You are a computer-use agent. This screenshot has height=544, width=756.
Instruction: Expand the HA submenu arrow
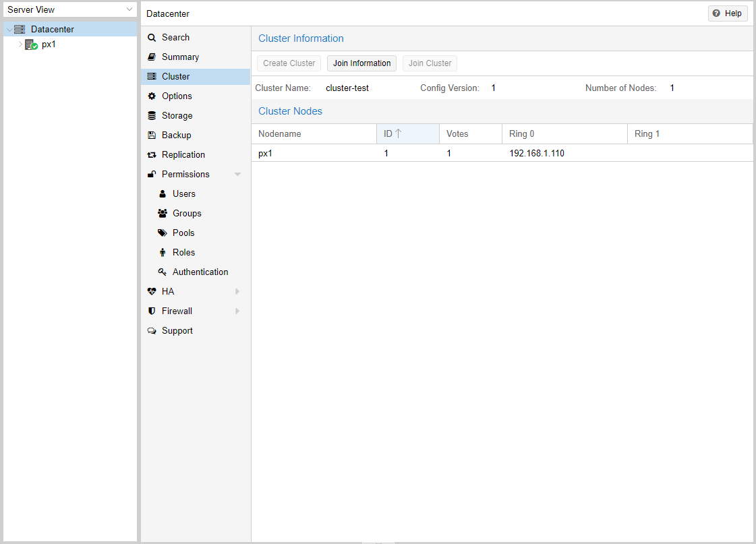(237, 292)
